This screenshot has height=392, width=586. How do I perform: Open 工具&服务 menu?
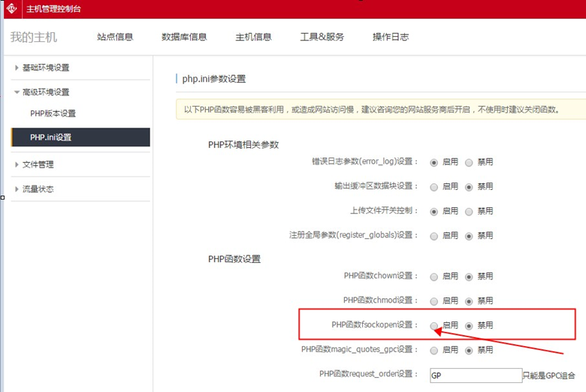click(x=322, y=37)
